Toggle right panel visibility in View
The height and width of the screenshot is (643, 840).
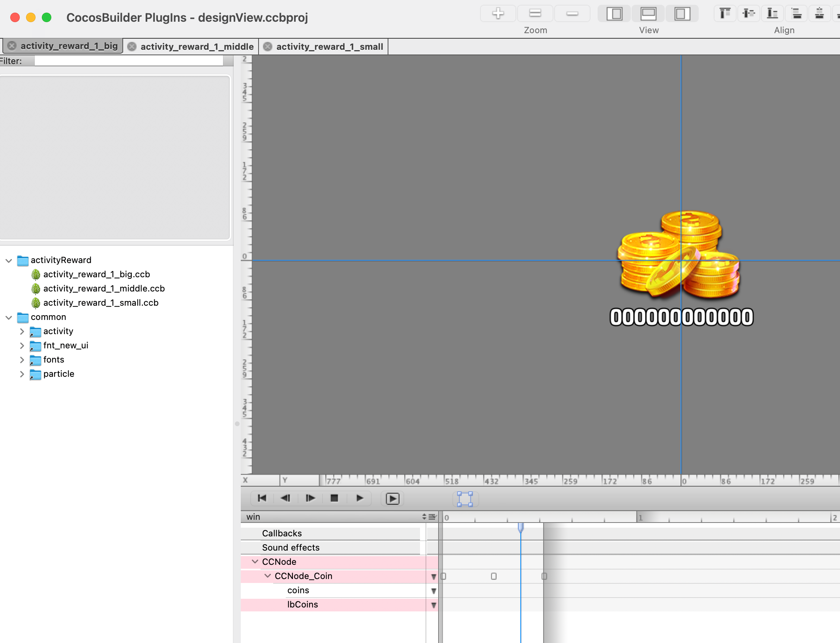[x=682, y=13]
